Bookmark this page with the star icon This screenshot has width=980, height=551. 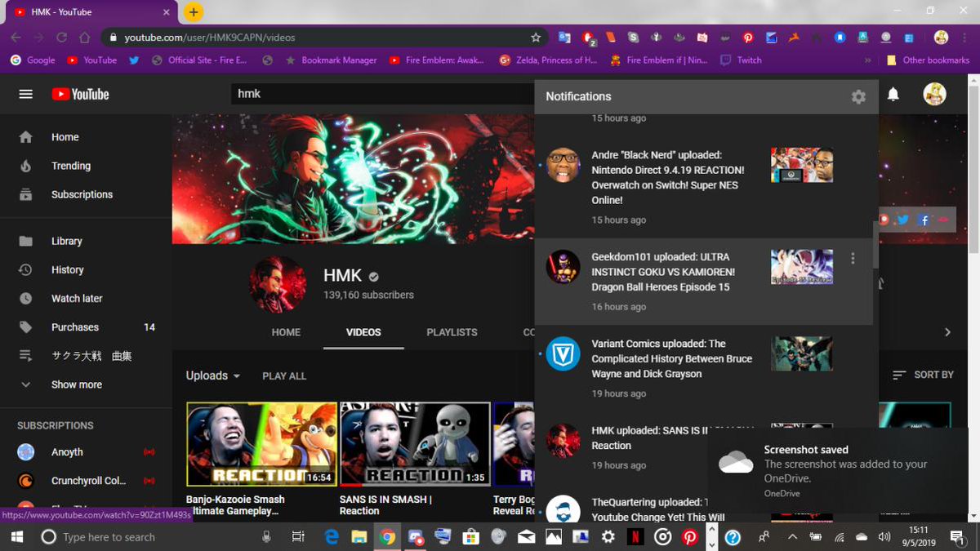[x=536, y=38]
